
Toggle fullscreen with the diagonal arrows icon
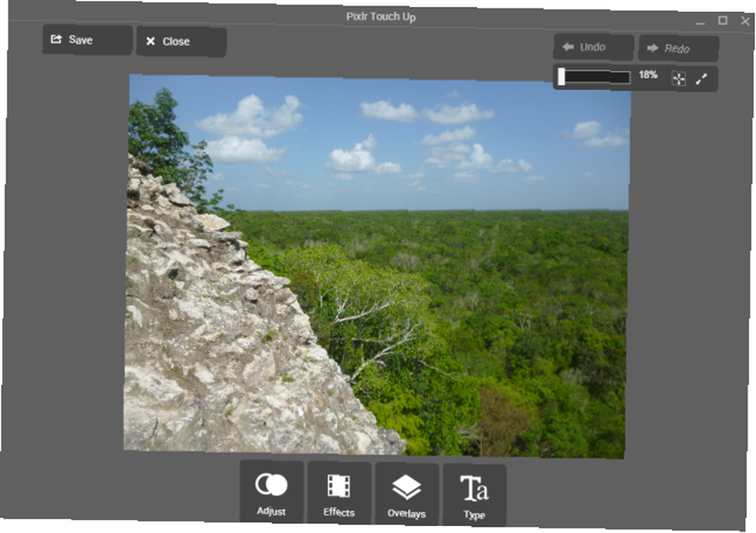pos(702,79)
